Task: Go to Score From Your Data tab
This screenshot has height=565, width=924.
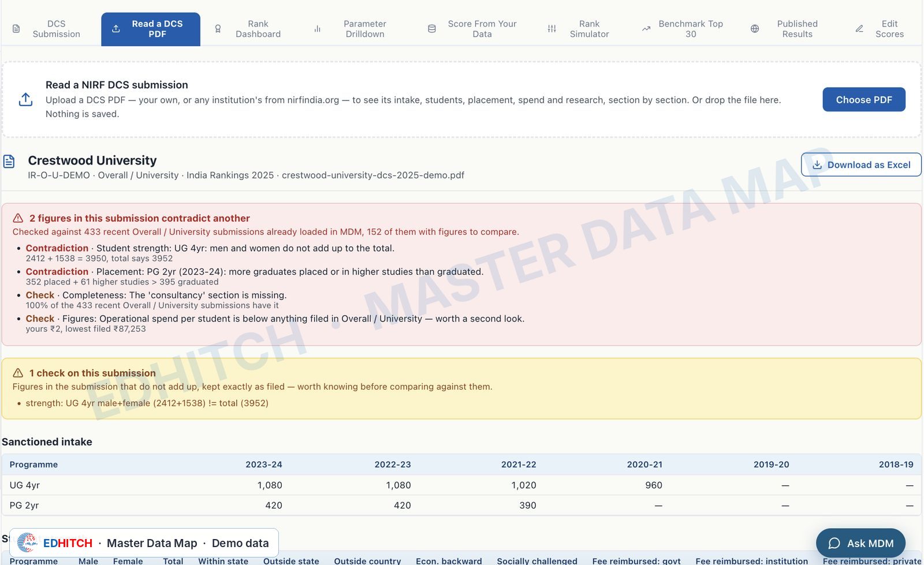Action: pyautogui.click(x=473, y=29)
